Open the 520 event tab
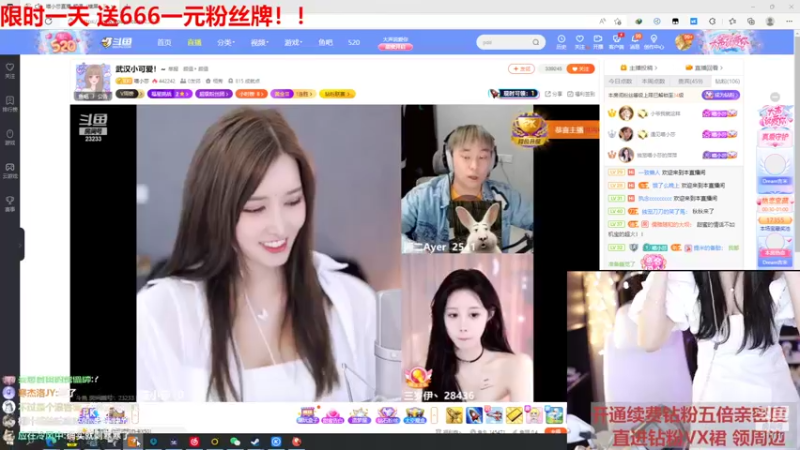 pyautogui.click(x=354, y=42)
